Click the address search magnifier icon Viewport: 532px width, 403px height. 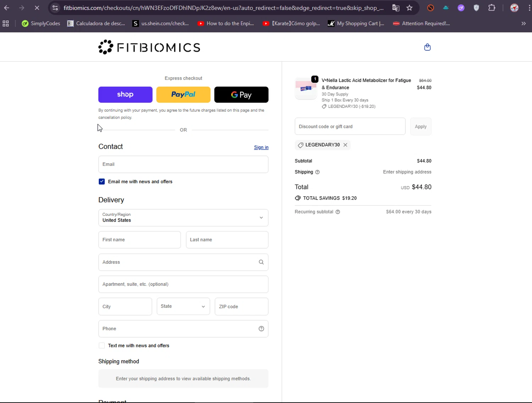click(x=261, y=262)
